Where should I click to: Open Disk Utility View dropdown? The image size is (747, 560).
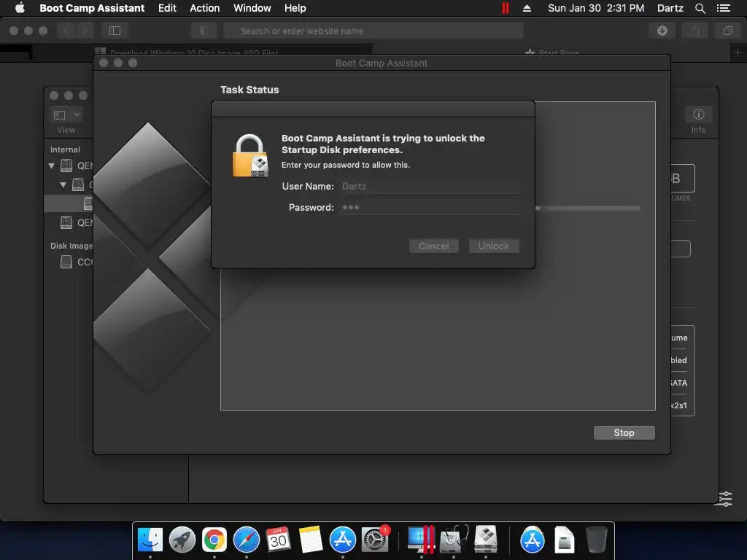click(66, 114)
